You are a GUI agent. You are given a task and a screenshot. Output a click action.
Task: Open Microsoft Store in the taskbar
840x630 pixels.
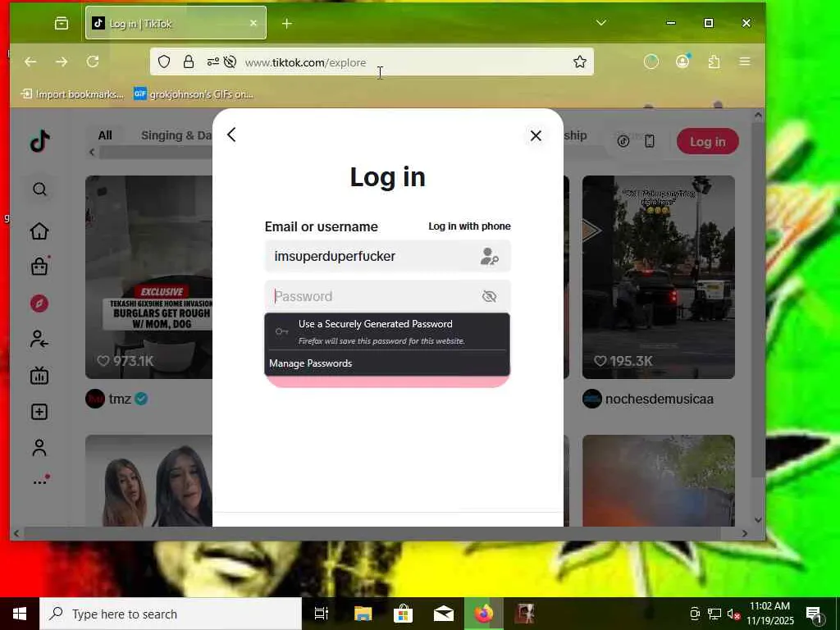pyautogui.click(x=403, y=614)
